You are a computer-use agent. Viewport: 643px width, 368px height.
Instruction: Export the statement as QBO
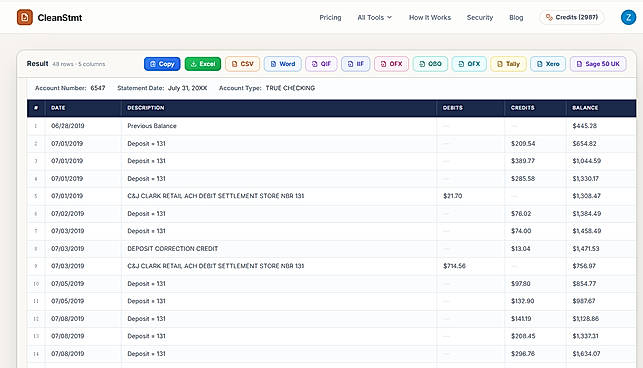coord(430,64)
